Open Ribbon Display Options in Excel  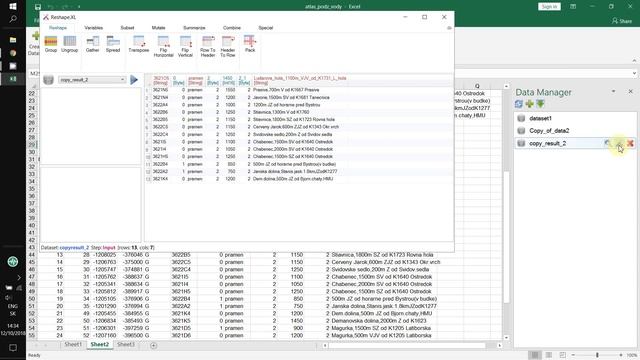point(573,7)
